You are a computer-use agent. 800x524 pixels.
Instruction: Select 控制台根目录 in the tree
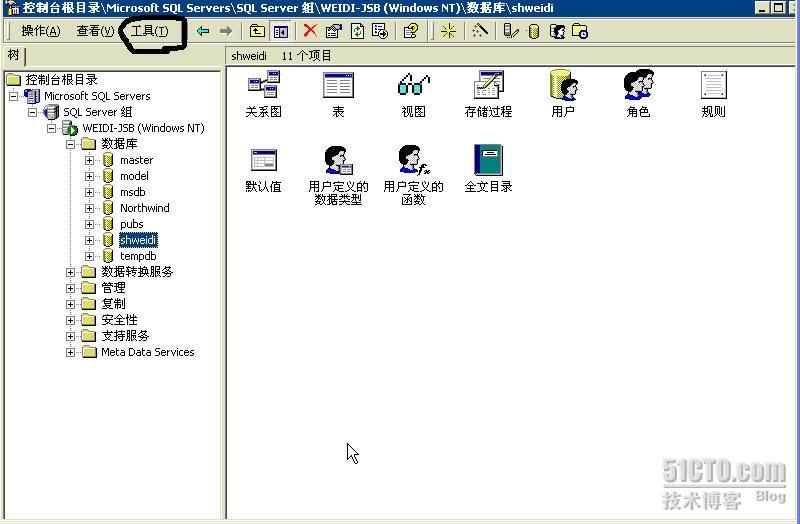click(x=61, y=80)
